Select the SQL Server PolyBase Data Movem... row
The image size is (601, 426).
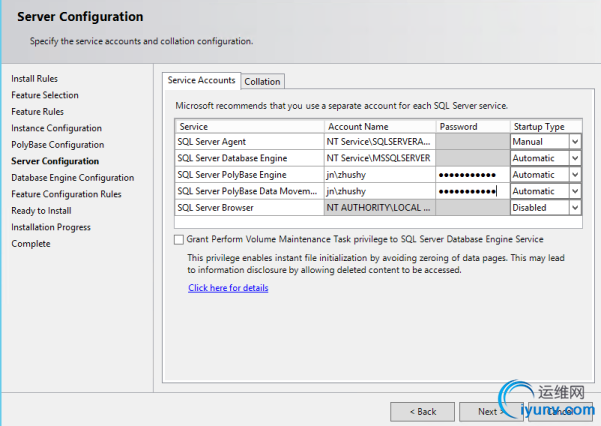pyautogui.click(x=250, y=191)
